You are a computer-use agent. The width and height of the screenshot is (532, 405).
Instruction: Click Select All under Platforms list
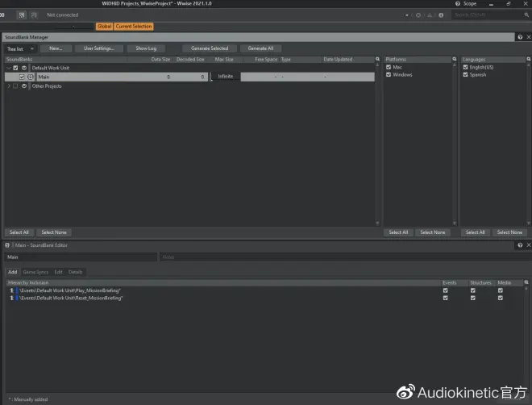coord(398,232)
